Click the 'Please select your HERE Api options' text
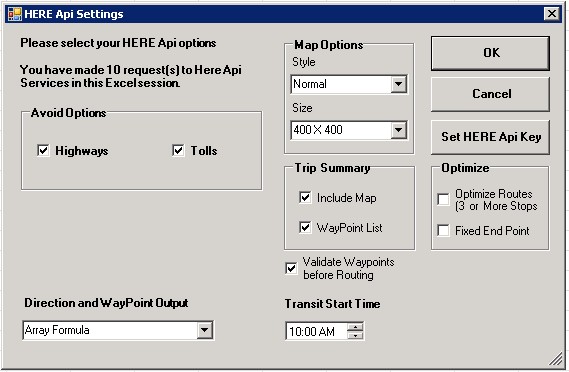 118,43
